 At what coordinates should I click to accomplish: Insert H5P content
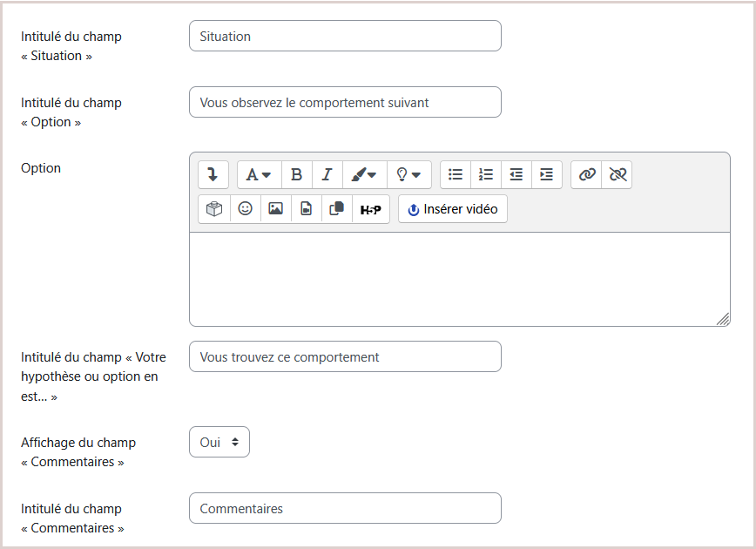coord(371,209)
